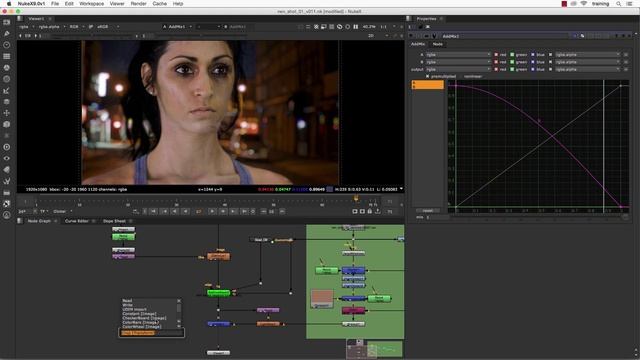Open macOS Spotlight search icon

point(618,3)
